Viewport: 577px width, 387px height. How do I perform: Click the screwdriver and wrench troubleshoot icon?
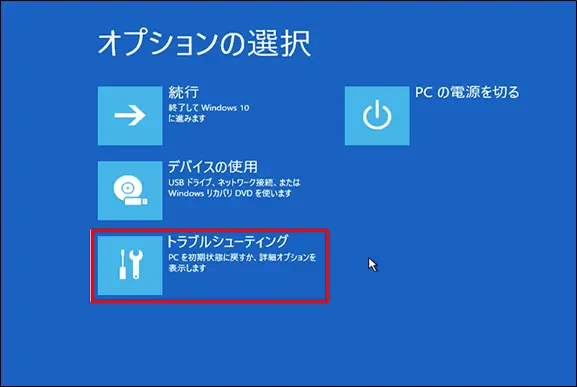130,265
